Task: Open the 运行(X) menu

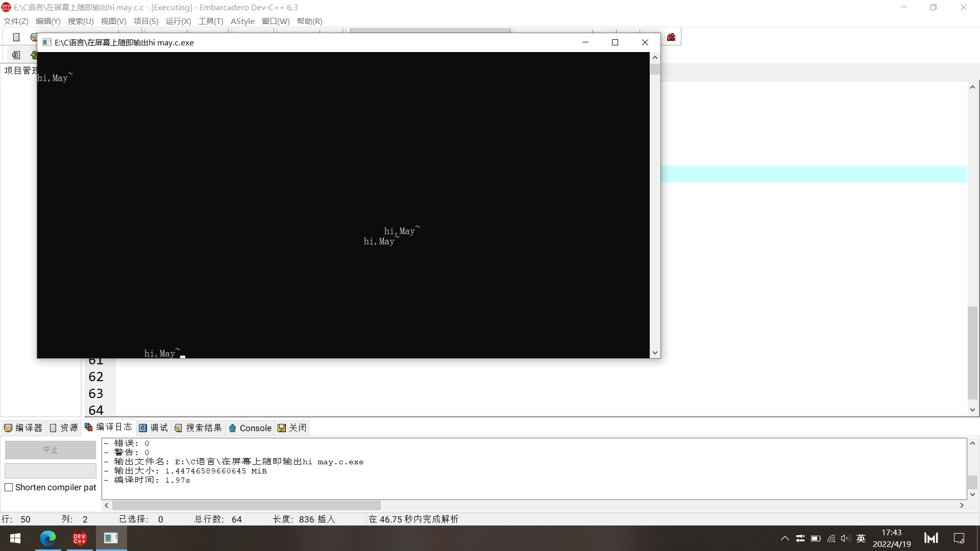Action: (x=178, y=21)
